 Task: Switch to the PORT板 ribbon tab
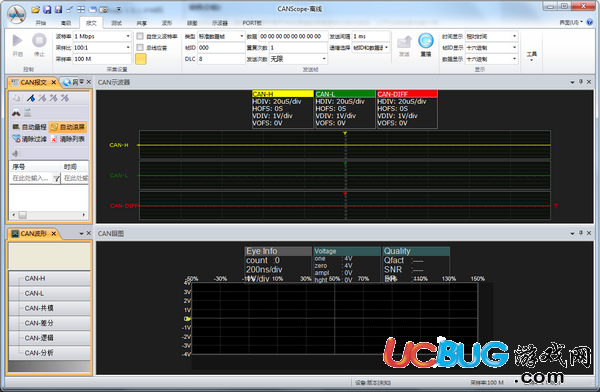pyautogui.click(x=252, y=23)
